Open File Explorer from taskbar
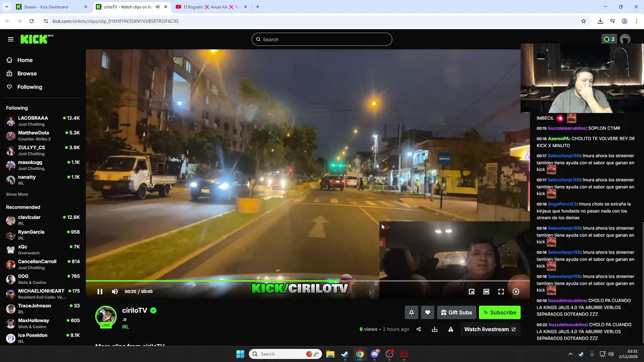Viewport: 644px width, 362px height. pos(330,354)
